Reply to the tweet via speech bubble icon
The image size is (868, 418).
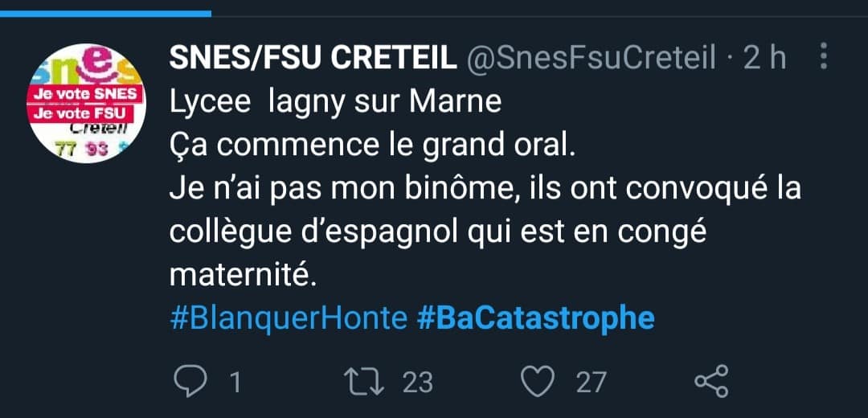(x=190, y=381)
